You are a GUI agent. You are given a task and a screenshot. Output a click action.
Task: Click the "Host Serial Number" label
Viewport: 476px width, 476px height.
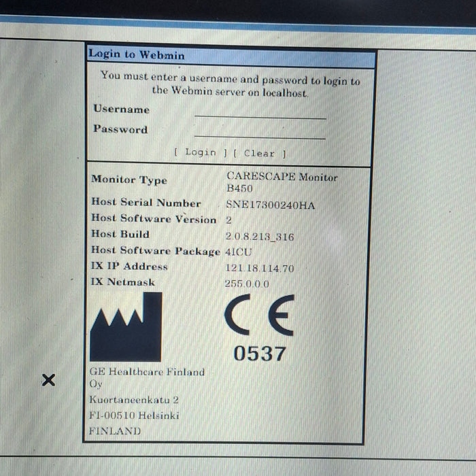pos(146,203)
